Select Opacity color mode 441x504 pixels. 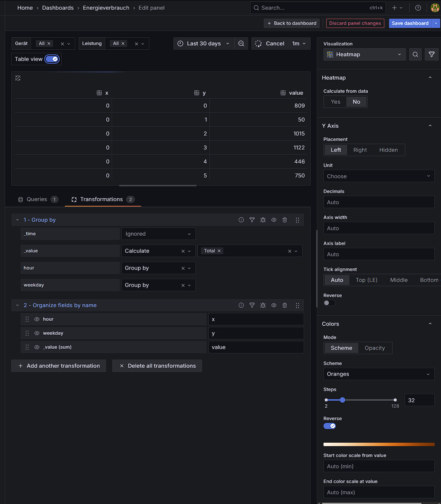pos(375,348)
